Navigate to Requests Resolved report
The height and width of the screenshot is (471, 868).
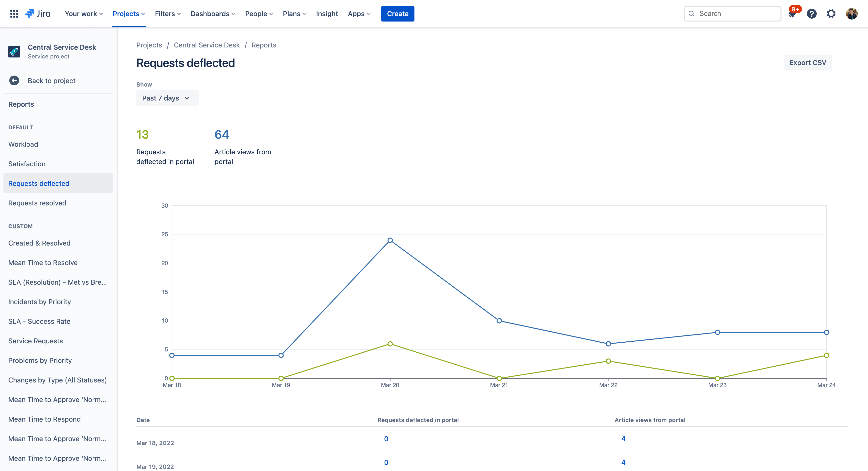pos(36,202)
